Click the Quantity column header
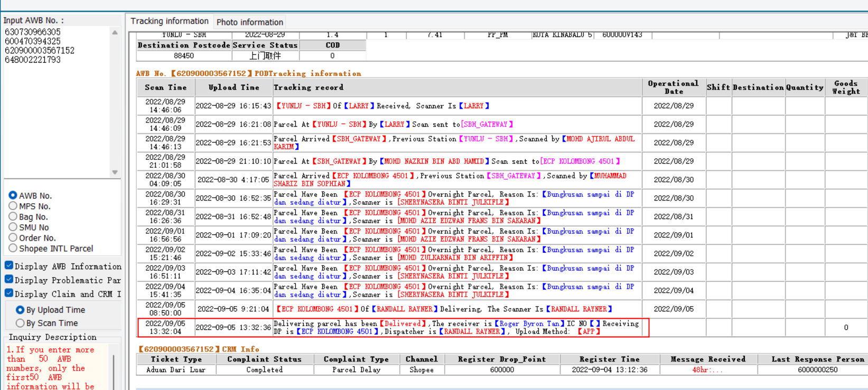 point(805,88)
